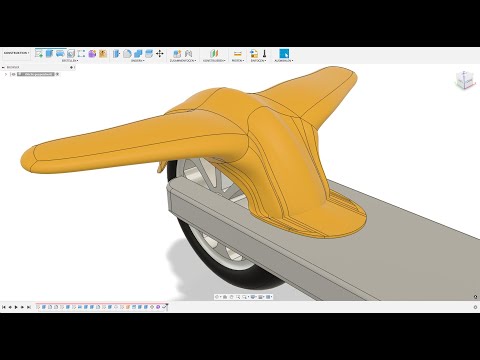The image size is (480, 360).
Task: Click the Zoom Window icon
Action: [x=238, y=297]
